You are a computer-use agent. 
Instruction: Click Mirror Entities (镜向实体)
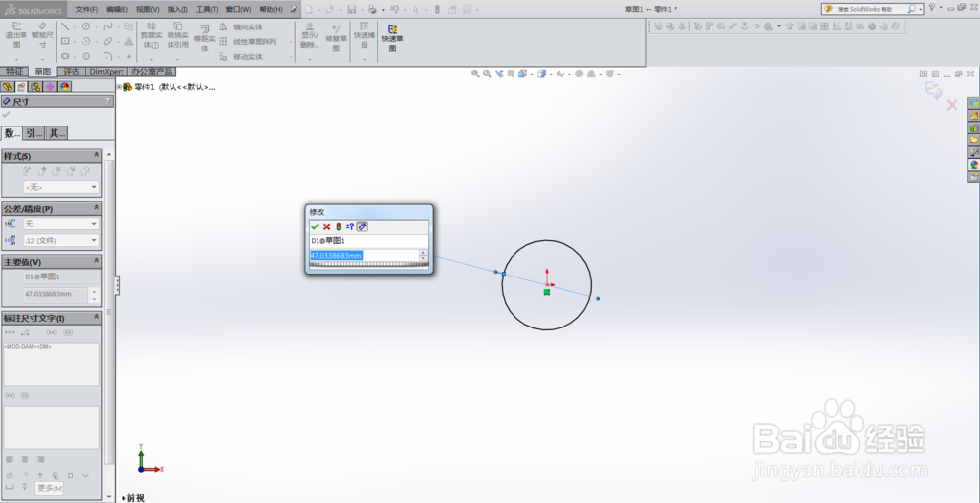tap(241, 26)
